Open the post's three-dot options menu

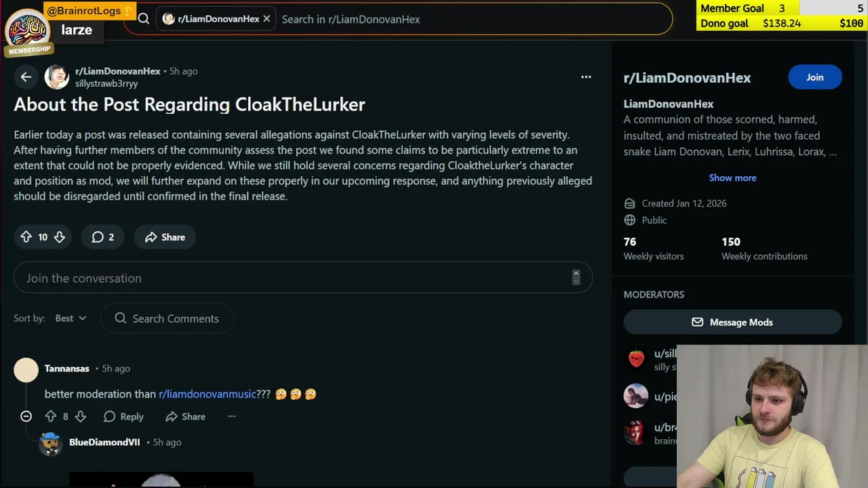pos(586,77)
